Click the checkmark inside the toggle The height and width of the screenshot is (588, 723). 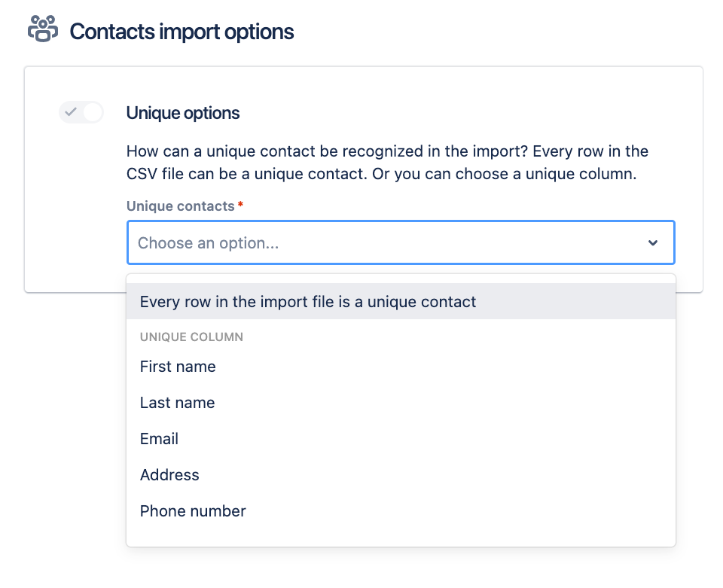point(71,112)
